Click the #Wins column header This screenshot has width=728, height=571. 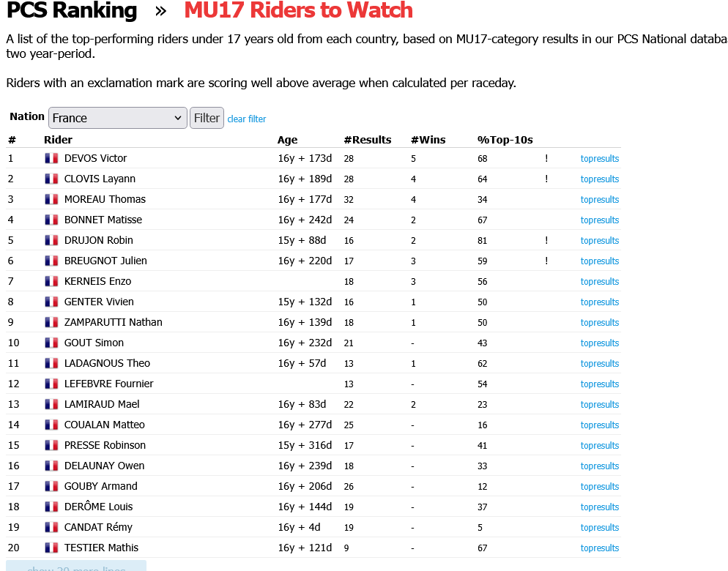(x=428, y=140)
